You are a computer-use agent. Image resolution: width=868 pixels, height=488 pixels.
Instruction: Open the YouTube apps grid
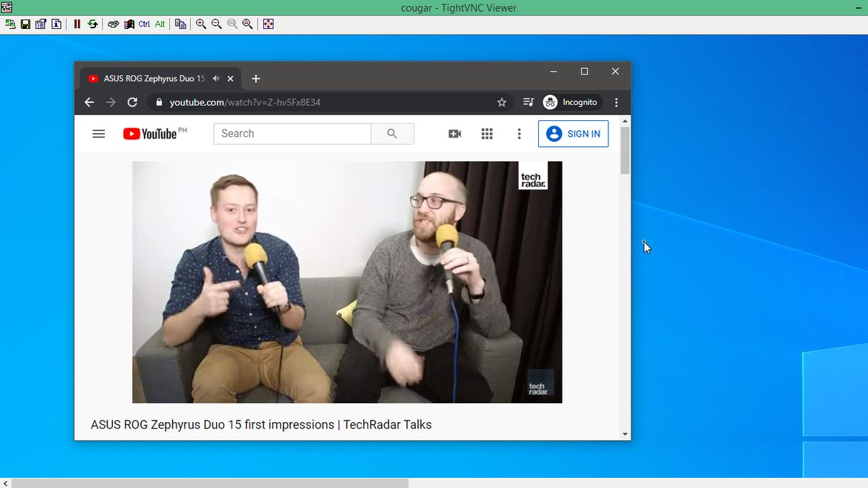[487, 133]
